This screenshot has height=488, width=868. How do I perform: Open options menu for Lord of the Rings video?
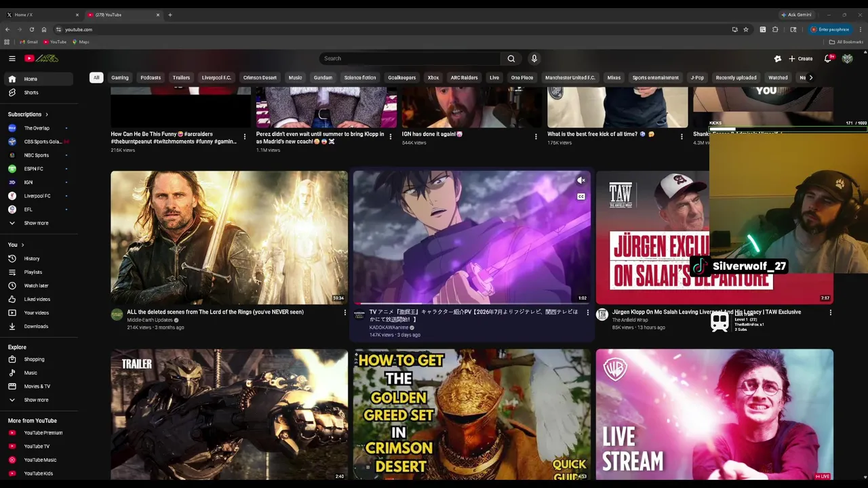point(344,312)
